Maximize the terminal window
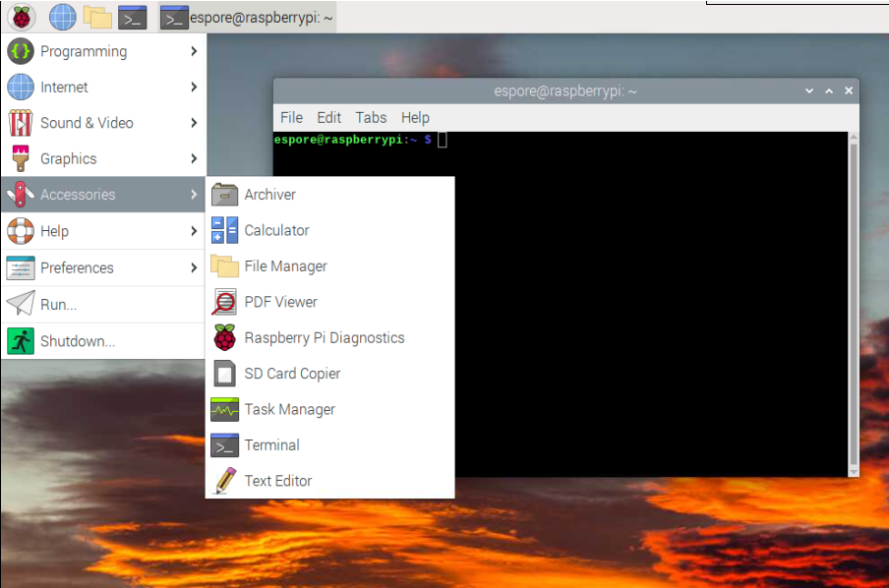 tap(829, 90)
